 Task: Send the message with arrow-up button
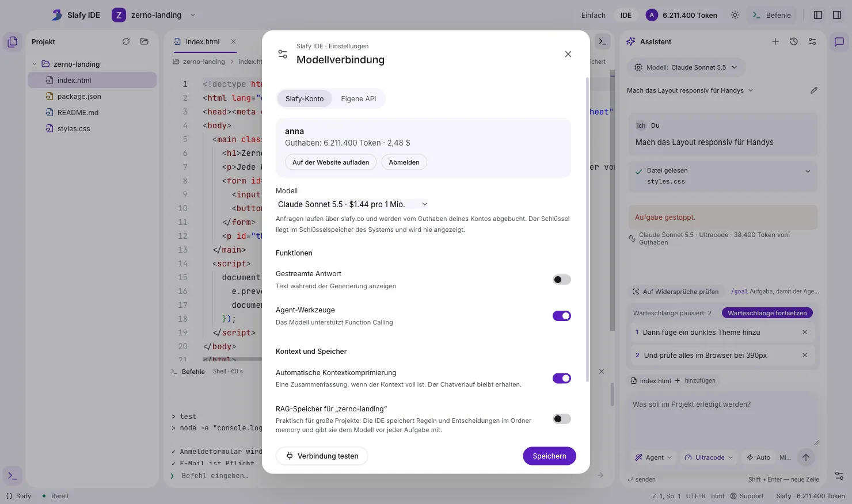pyautogui.click(x=806, y=457)
